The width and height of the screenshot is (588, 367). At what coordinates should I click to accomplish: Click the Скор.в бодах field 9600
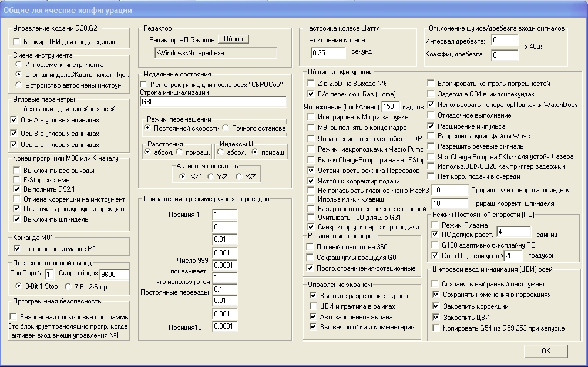pyautogui.click(x=115, y=275)
